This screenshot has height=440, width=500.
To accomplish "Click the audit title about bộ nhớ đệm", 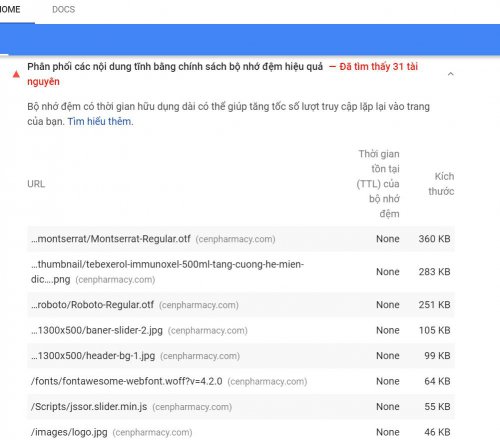I will (x=175, y=67).
